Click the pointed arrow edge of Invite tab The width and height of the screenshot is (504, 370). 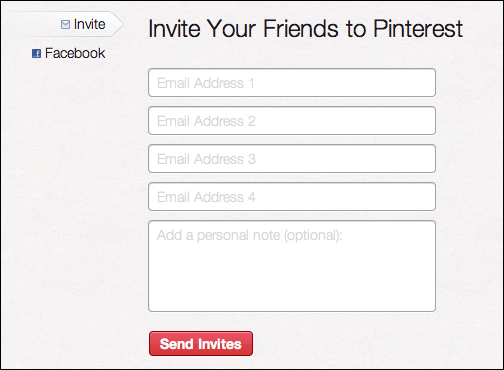click(x=117, y=24)
